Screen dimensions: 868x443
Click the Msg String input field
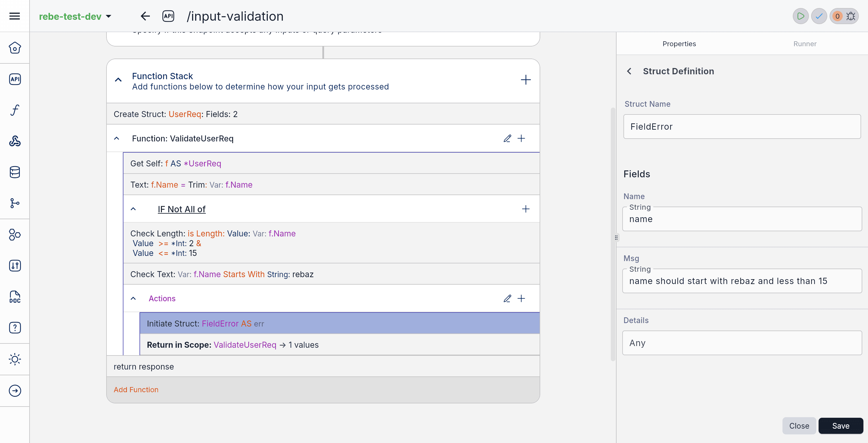[742, 281]
